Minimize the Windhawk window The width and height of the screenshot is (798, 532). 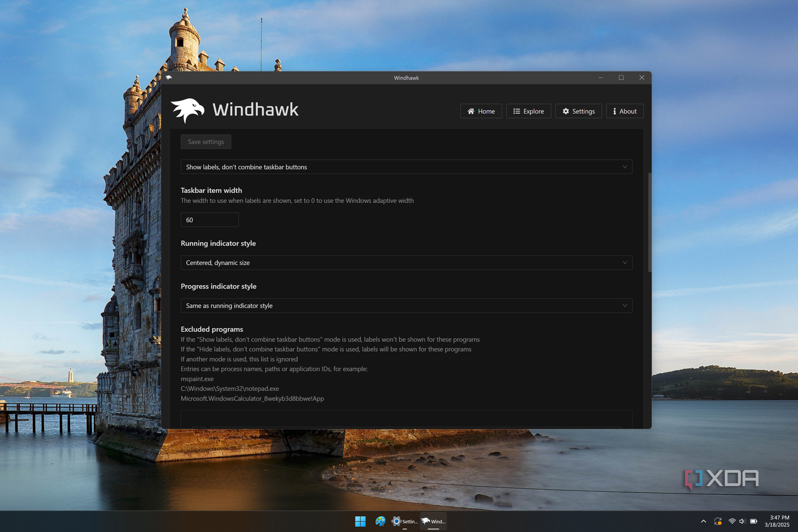pyautogui.click(x=601, y=78)
